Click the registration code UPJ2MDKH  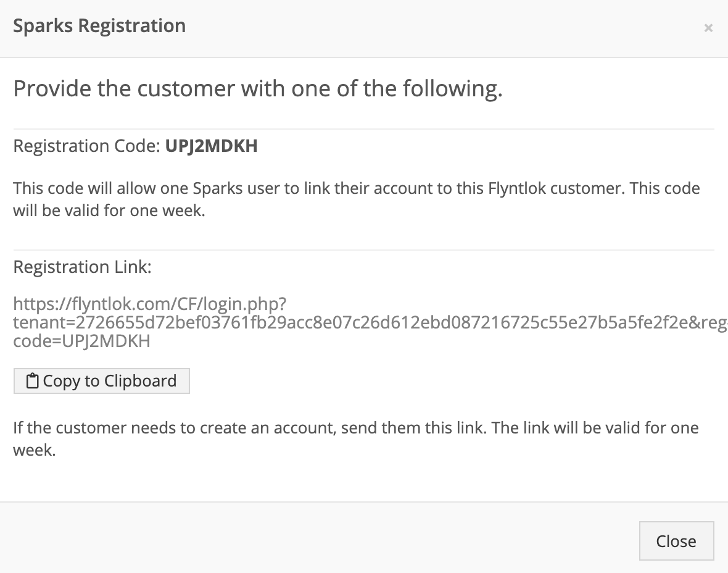click(x=211, y=146)
